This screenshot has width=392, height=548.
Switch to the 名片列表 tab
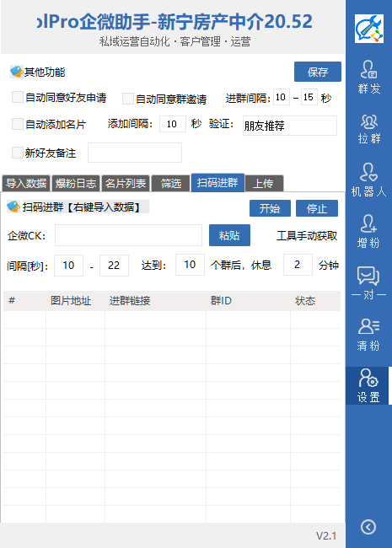[x=126, y=183]
